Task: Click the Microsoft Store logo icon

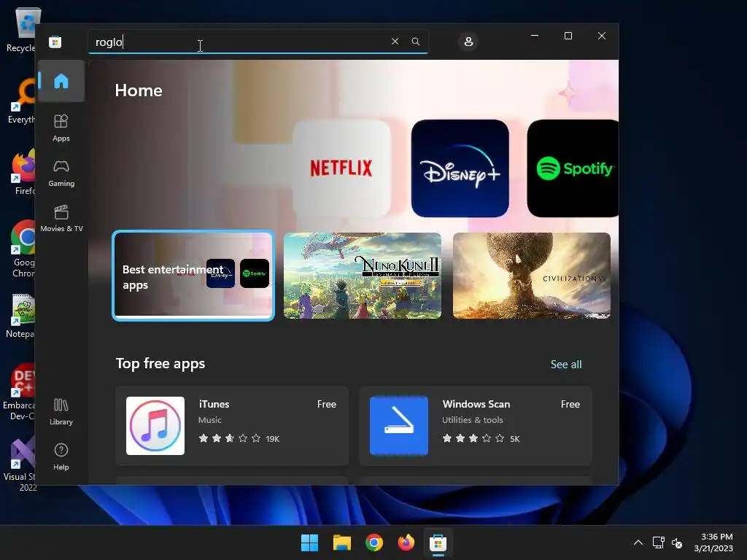Action: pyautogui.click(x=55, y=42)
